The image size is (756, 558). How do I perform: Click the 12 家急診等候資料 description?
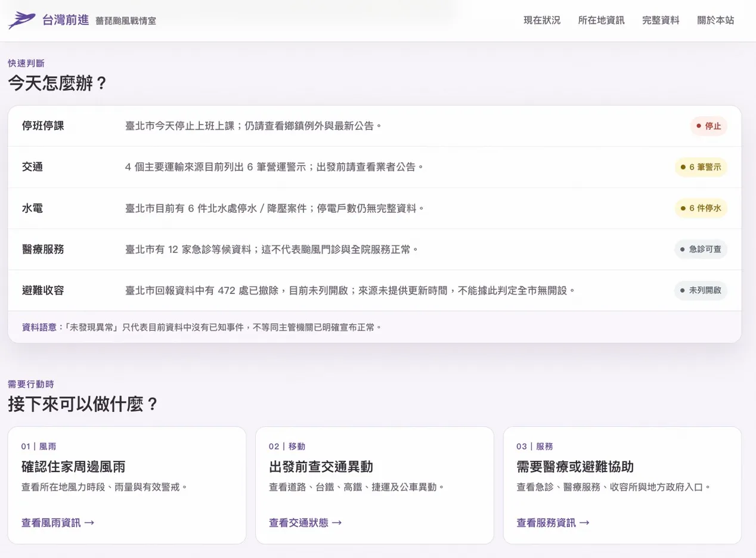point(272,249)
